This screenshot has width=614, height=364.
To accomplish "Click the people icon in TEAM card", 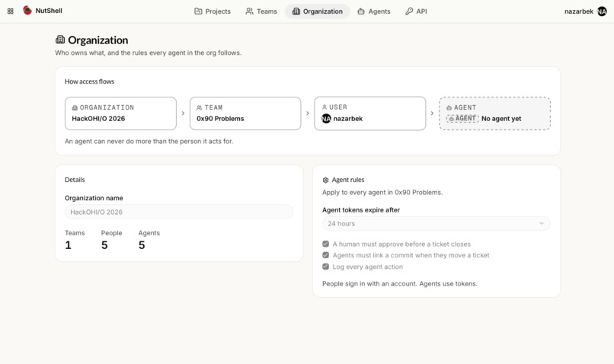I will 200,107.
